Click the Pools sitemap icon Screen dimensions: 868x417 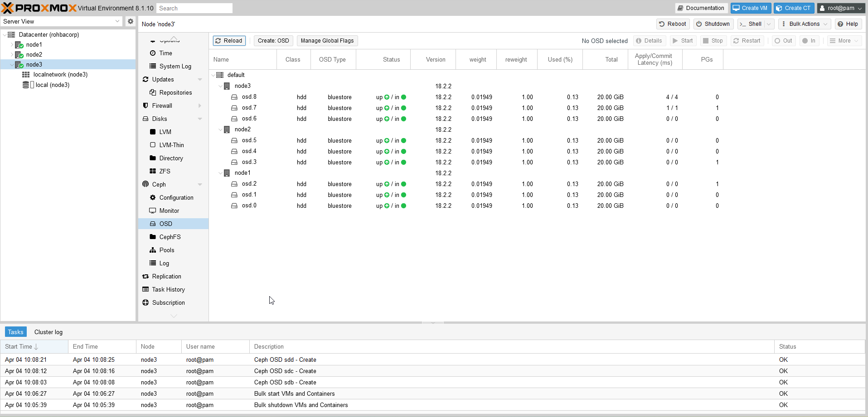pos(153,250)
